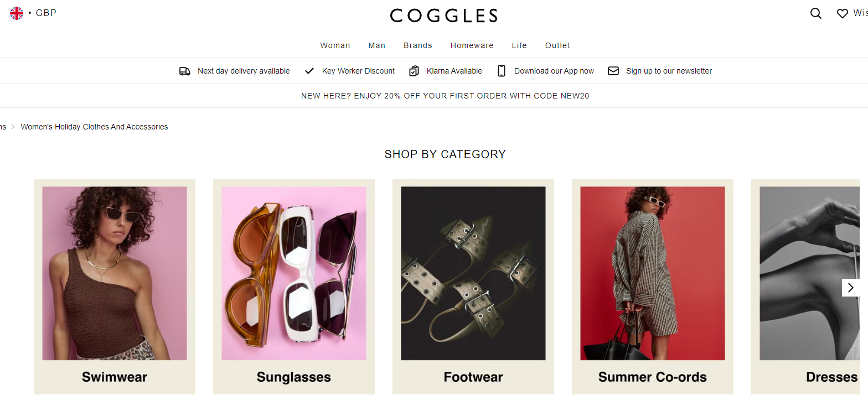Click the UK flag icon

[17, 13]
